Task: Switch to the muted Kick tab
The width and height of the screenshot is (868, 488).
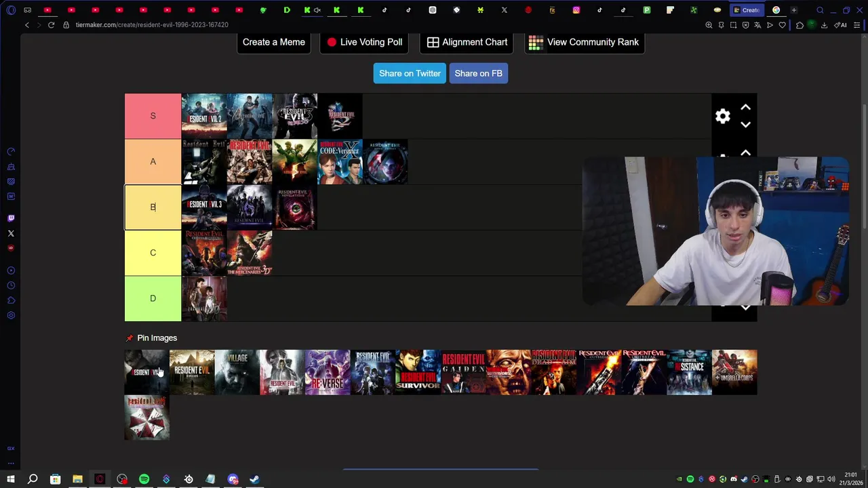Action: (x=311, y=10)
